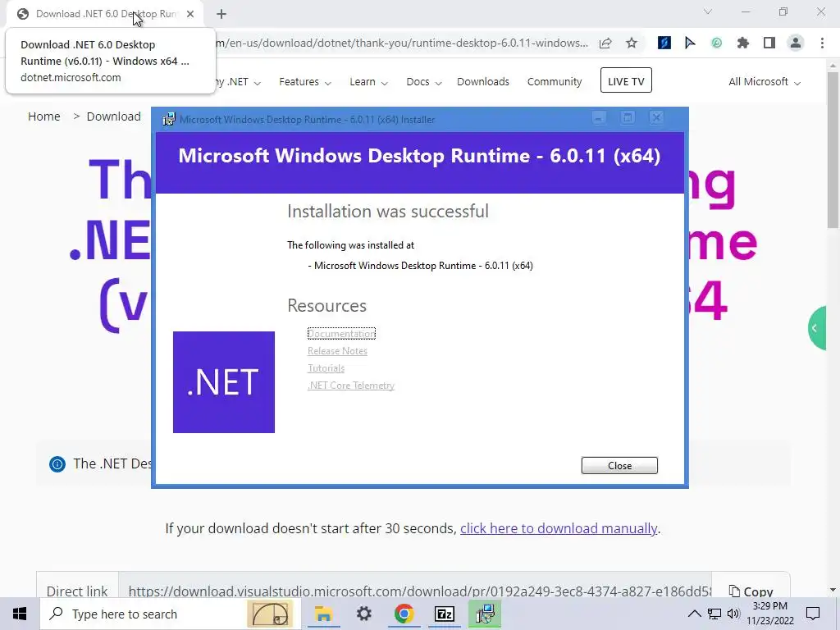Go to Home breadcrumb
840x630 pixels.
(x=44, y=116)
